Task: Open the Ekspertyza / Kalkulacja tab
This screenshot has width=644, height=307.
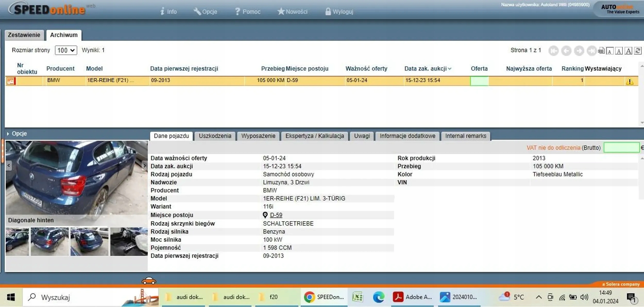Action: click(x=315, y=136)
